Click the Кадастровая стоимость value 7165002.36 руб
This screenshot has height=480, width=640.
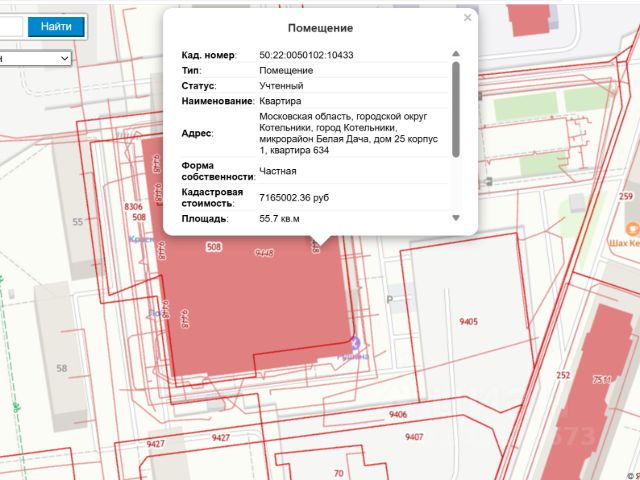tap(294, 198)
